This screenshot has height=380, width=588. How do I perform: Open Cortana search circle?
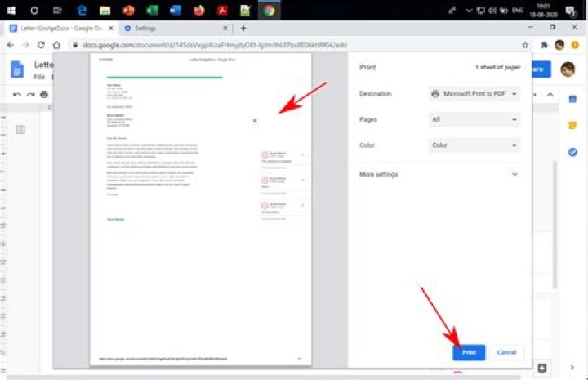point(34,10)
